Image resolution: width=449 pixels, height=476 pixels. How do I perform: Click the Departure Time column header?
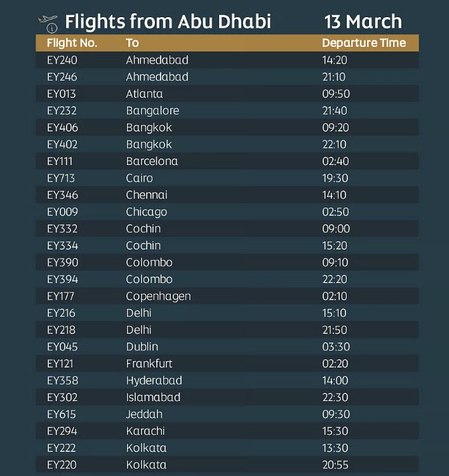pos(364,43)
